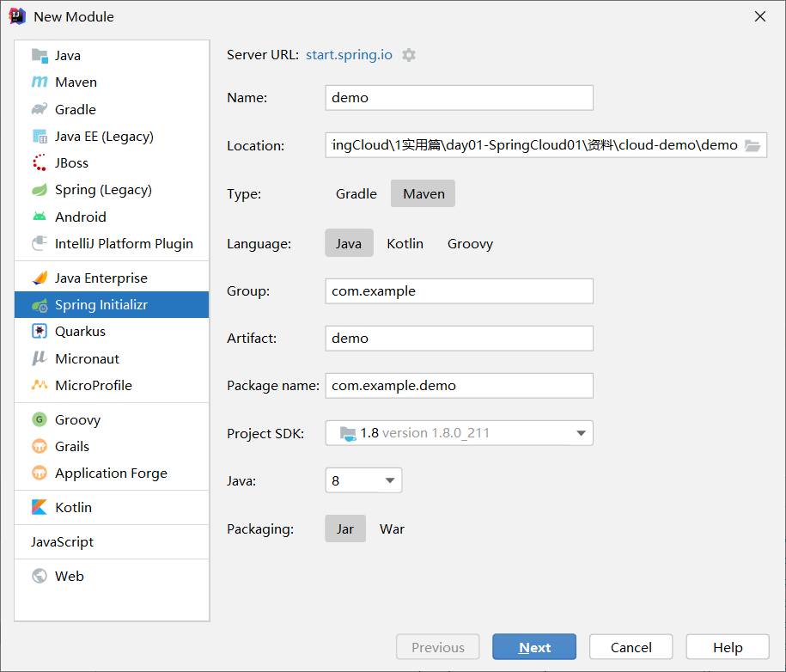Click the Artifact input field

(460, 338)
